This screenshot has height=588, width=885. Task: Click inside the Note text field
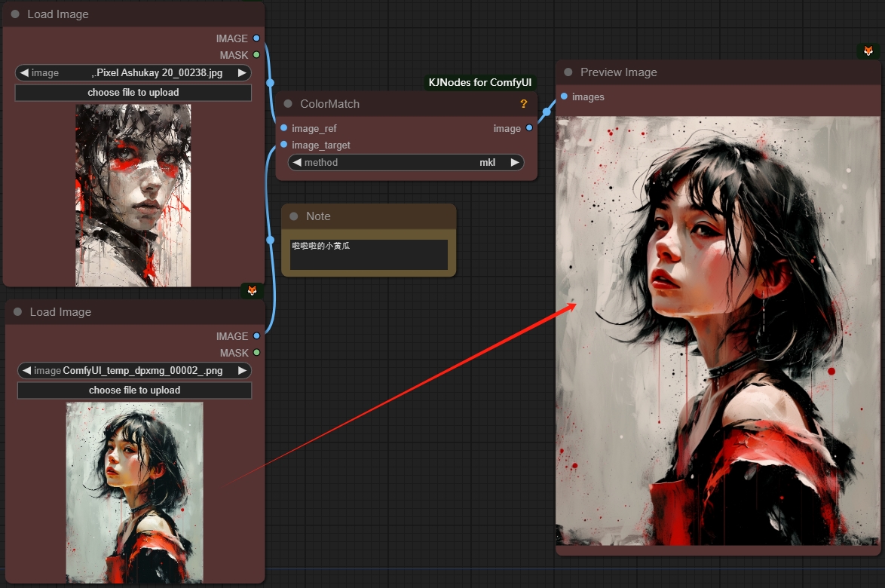click(369, 254)
